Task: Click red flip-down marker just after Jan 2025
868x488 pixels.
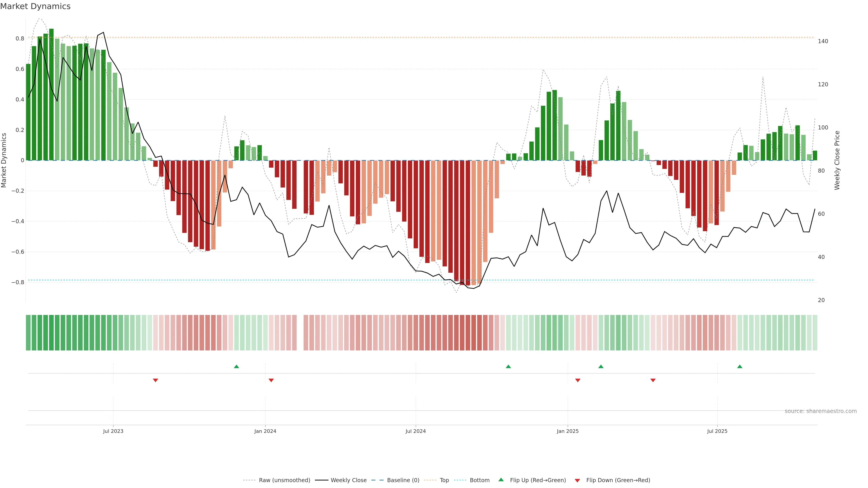Action: pos(578,380)
